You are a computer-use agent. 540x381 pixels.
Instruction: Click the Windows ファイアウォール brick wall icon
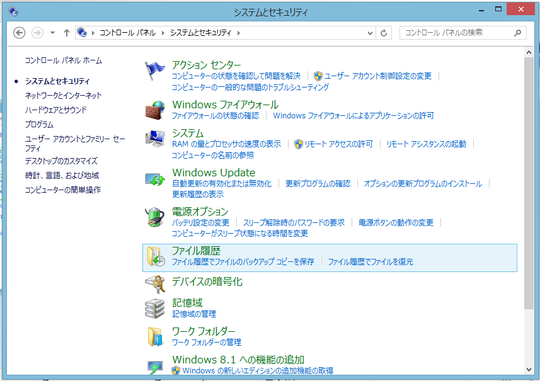pyautogui.click(x=155, y=110)
